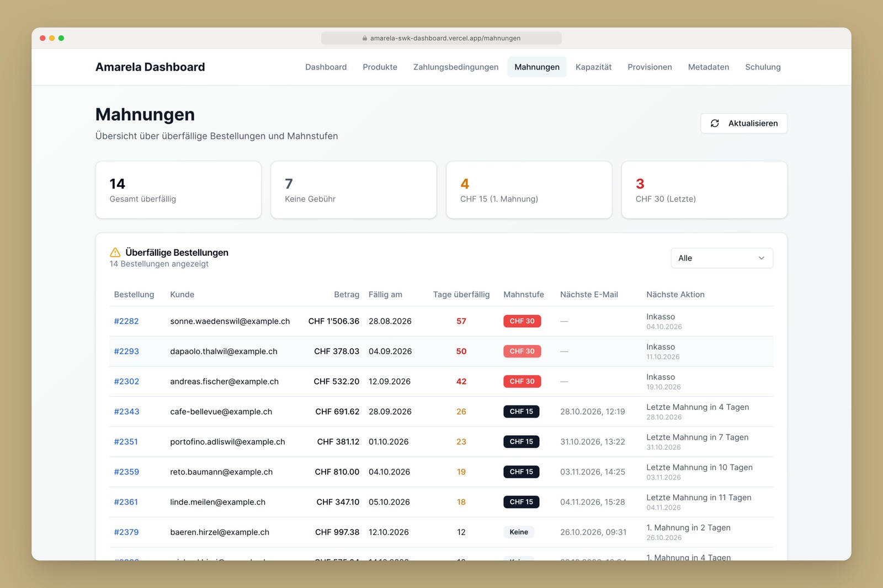Click amount CHF 691.62
883x588 pixels.
click(x=337, y=412)
